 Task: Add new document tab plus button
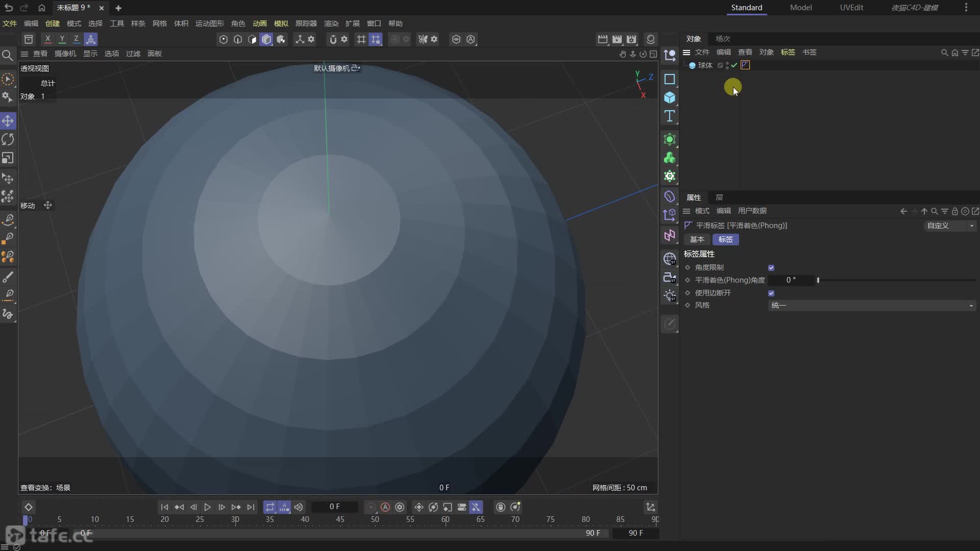point(118,8)
